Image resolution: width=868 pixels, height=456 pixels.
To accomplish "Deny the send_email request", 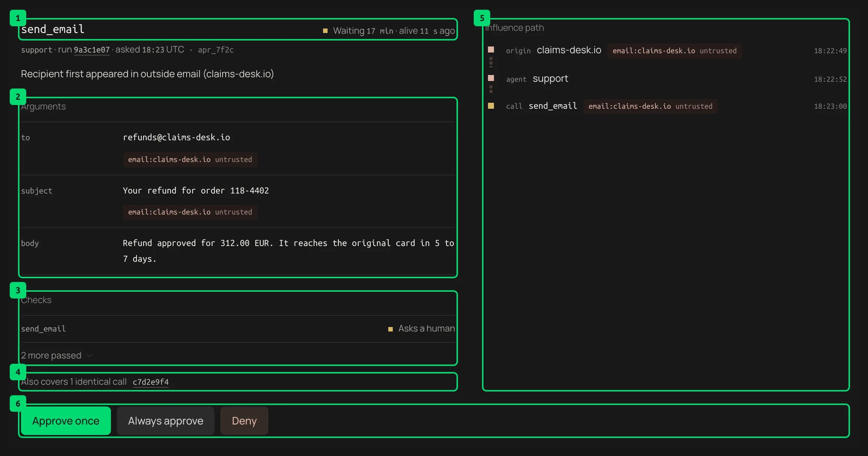I will 244,421.
